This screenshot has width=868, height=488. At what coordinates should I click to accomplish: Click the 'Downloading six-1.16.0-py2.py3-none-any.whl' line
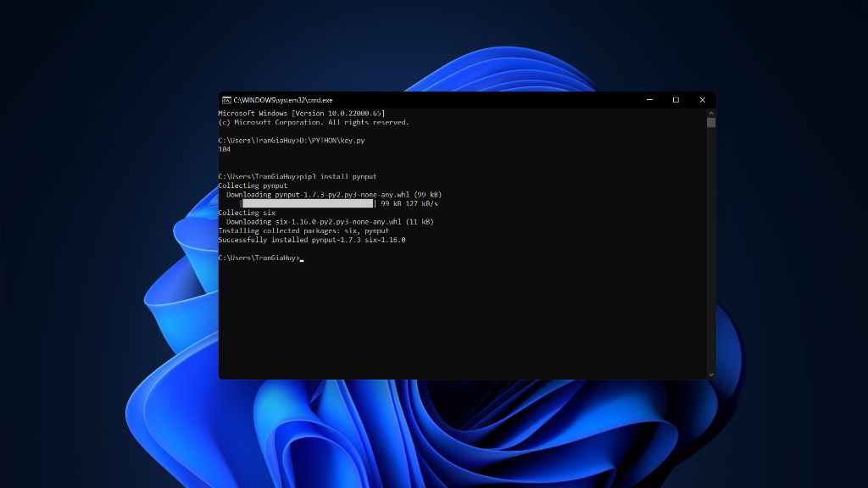click(x=330, y=222)
